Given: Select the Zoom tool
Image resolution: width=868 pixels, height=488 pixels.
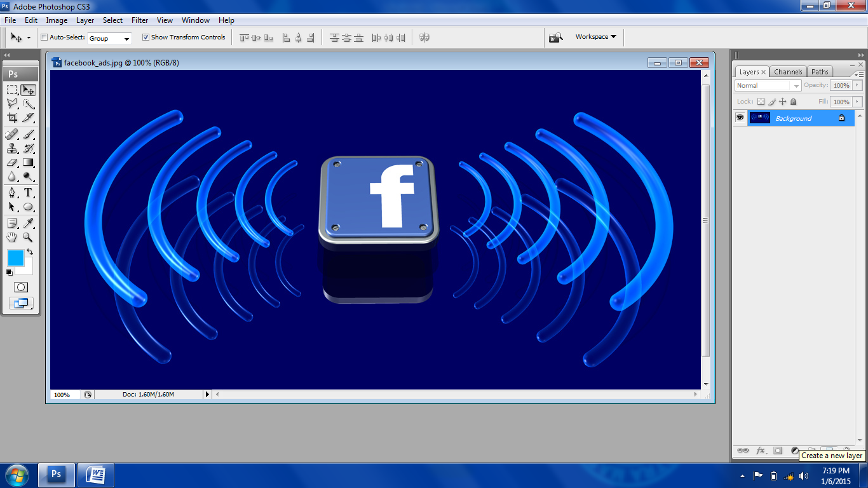Looking at the screenshot, I should (x=29, y=238).
